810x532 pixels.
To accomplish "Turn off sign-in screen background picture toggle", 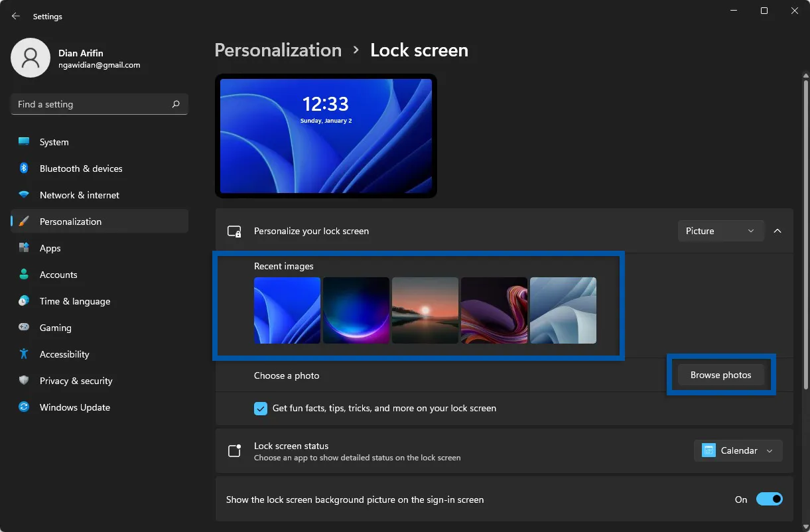I will [x=769, y=499].
